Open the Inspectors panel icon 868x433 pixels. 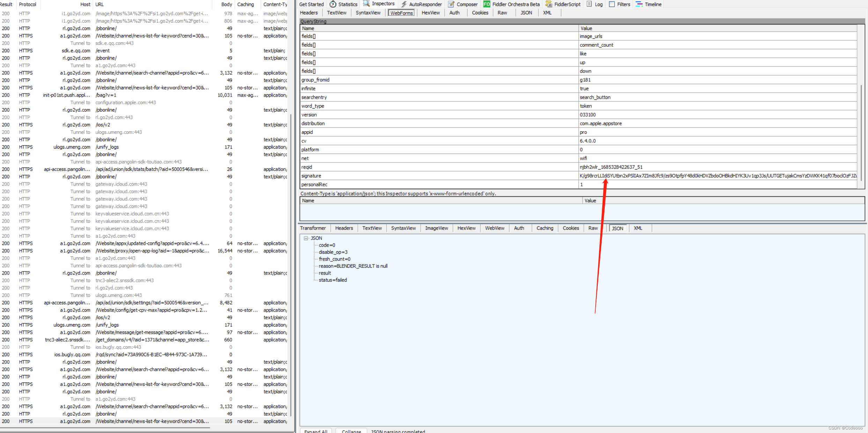367,5
